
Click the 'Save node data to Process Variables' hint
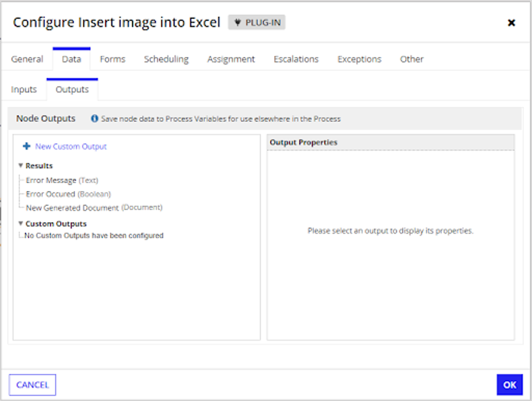tap(221, 119)
